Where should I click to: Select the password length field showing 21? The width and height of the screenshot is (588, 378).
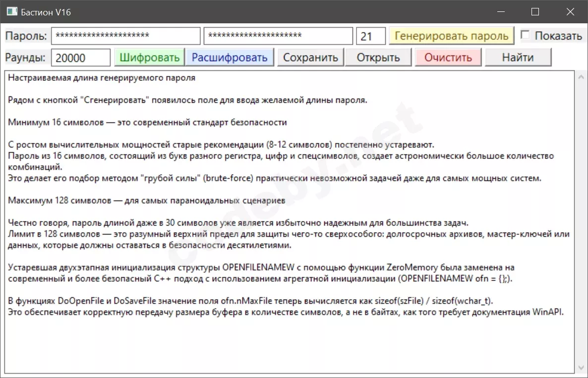(x=370, y=35)
